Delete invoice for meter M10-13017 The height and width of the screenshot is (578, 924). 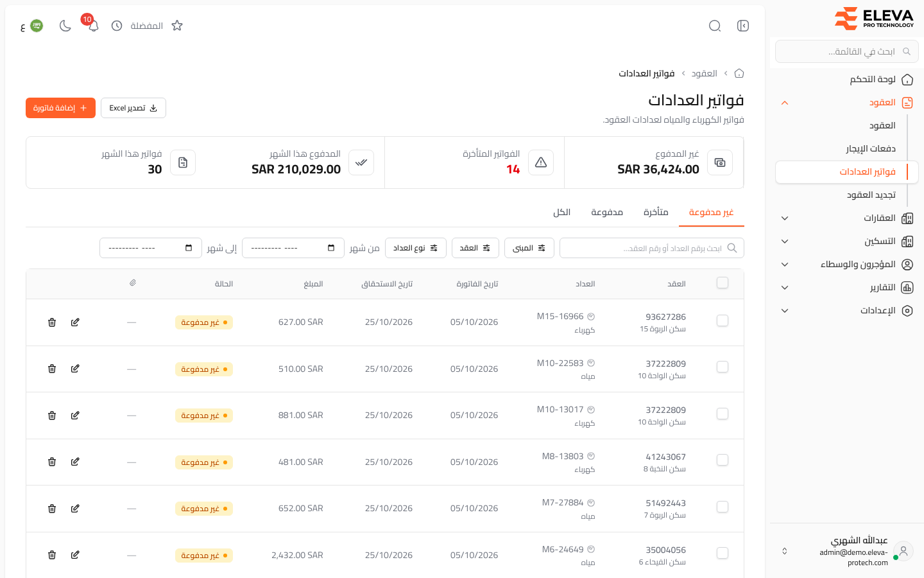click(x=52, y=416)
